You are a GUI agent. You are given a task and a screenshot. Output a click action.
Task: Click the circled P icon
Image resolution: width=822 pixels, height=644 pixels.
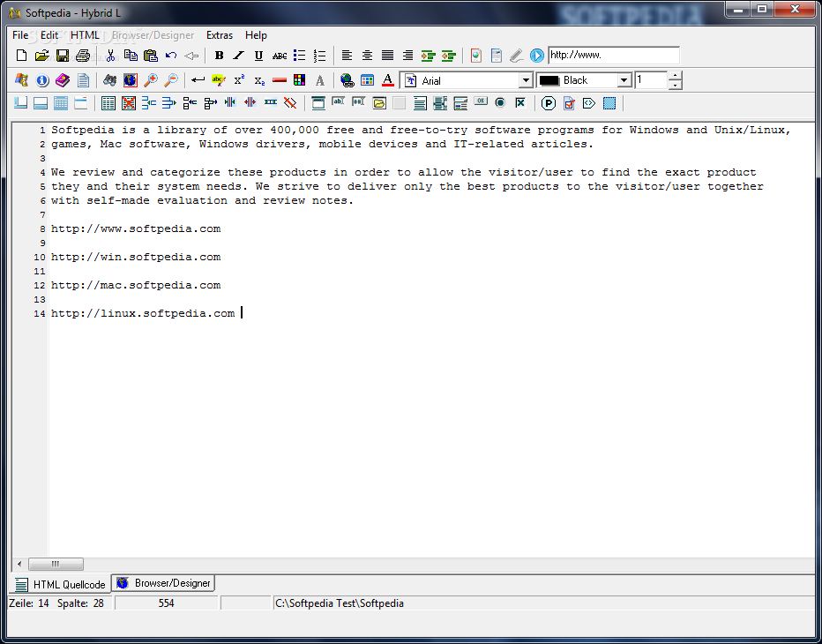(x=549, y=103)
